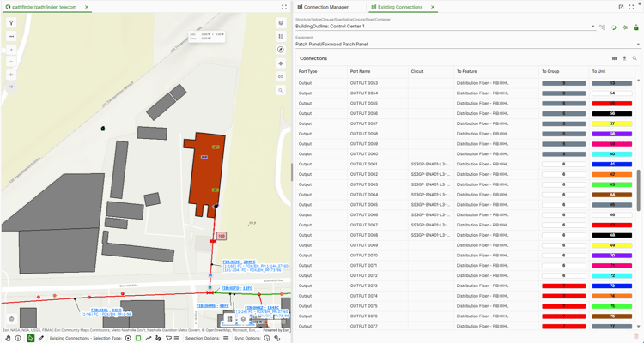Click the green refresh circle icon
Viewport: 644px width, 343px height.
click(x=614, y=27)
